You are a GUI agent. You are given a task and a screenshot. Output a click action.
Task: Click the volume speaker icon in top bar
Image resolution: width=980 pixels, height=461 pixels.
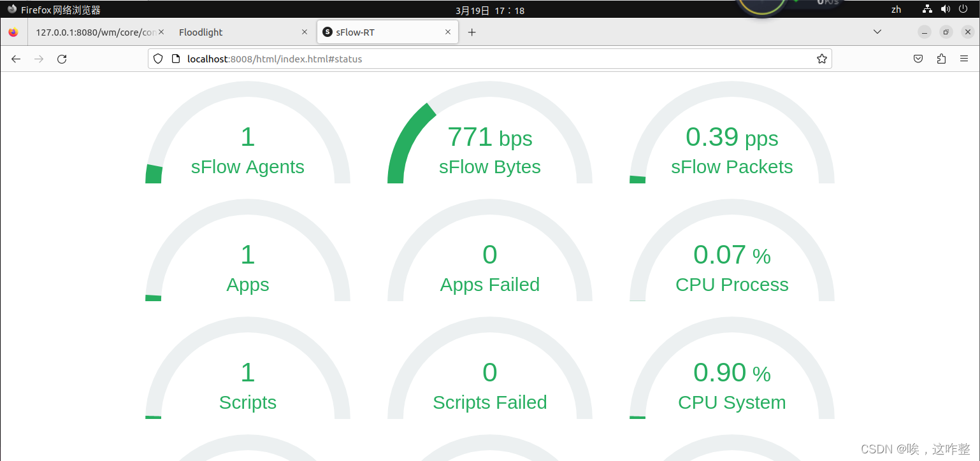point(945,9)
